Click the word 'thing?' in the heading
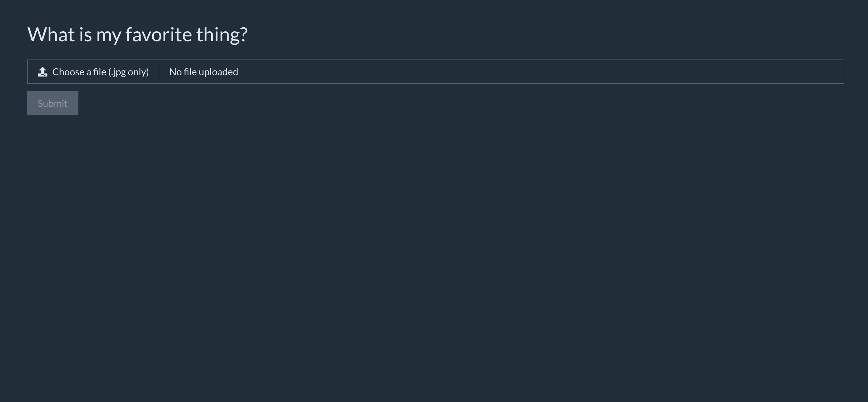 (x=222, y=35)
